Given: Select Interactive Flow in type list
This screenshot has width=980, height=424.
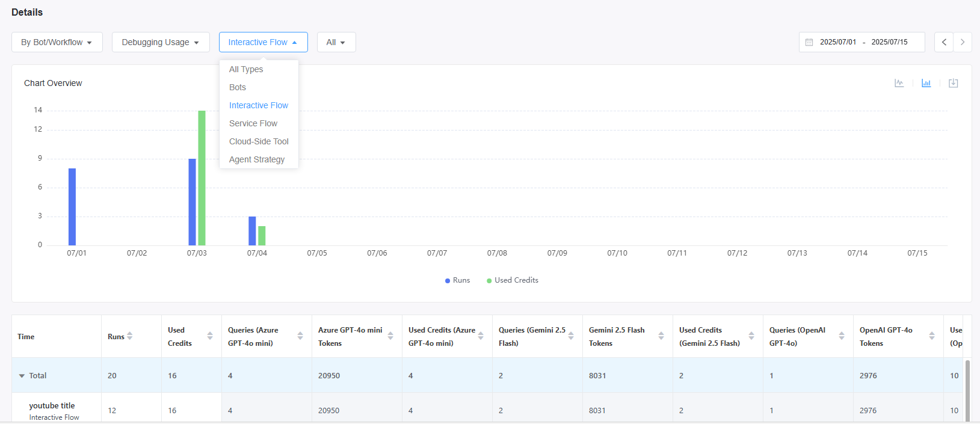Looking at the screenshot, I should coord(259,105).
